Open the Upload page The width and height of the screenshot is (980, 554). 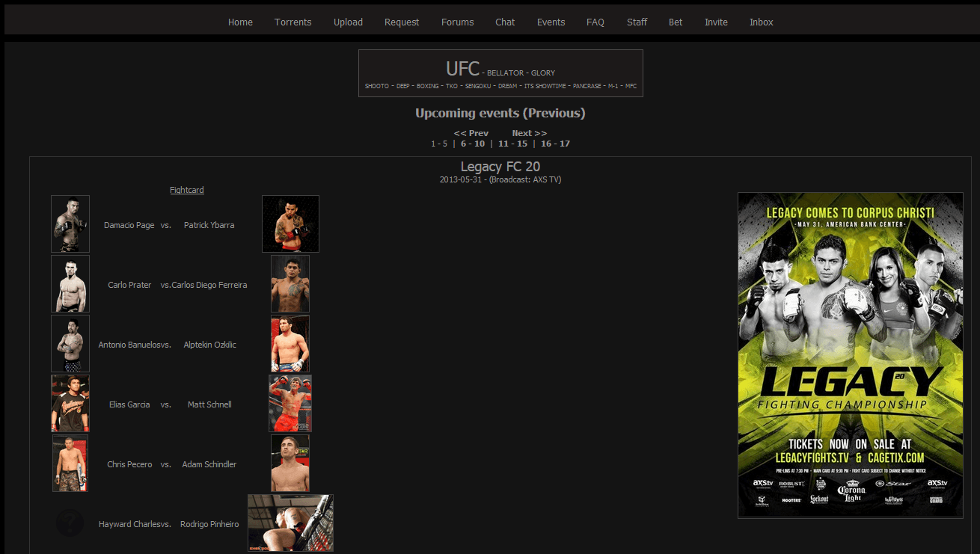point(348,22)
